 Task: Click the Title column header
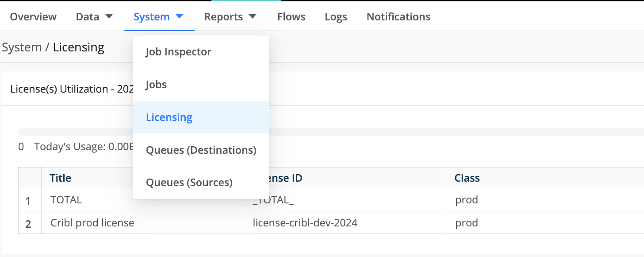[61, 178]
